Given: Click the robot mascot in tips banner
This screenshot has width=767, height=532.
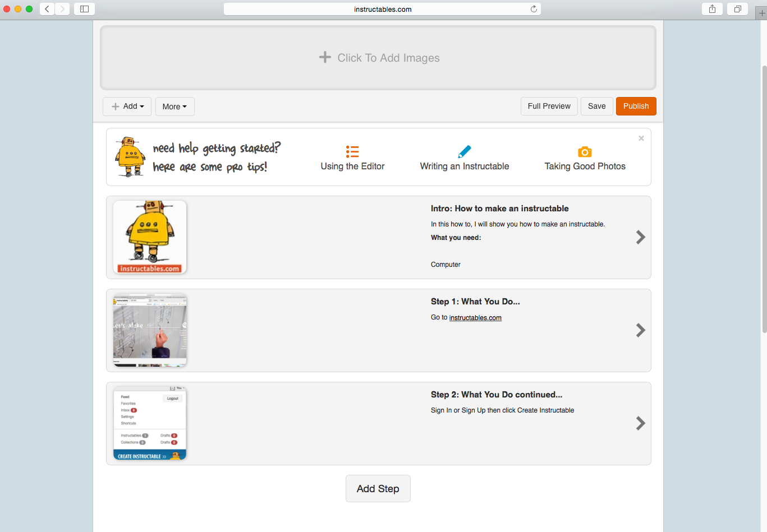Looking at the screenshot, I should (x=131, y=157).
